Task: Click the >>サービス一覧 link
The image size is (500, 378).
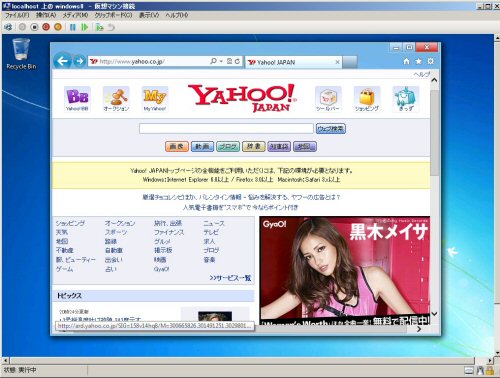Action: click(230, 278)
